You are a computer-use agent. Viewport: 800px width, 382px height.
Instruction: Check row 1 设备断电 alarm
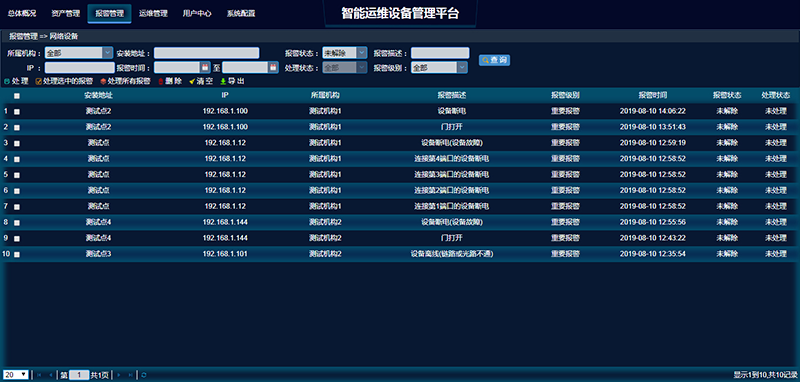[x=17, y=112]
